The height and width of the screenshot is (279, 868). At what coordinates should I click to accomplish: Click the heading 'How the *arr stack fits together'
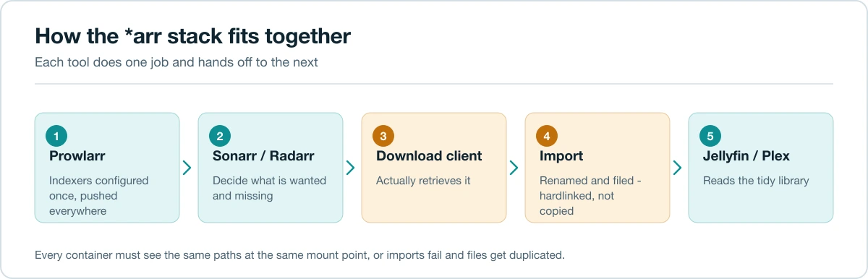(x=192, y=36)
